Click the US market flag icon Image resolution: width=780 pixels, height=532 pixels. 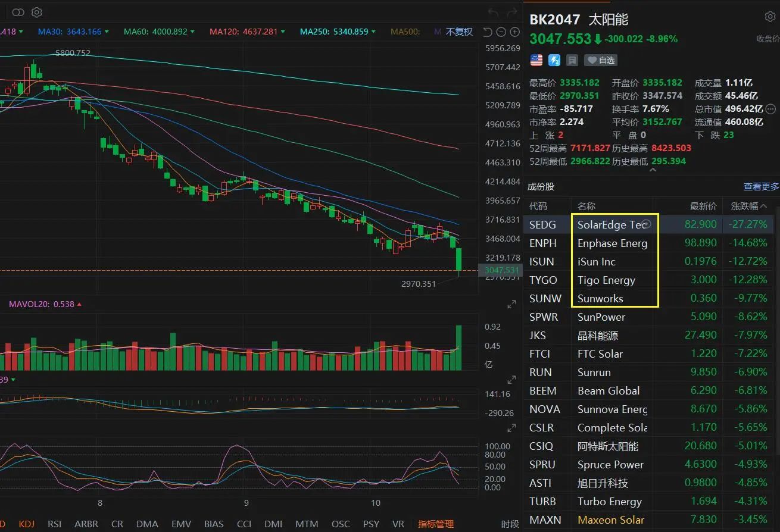tap(536, 60)
